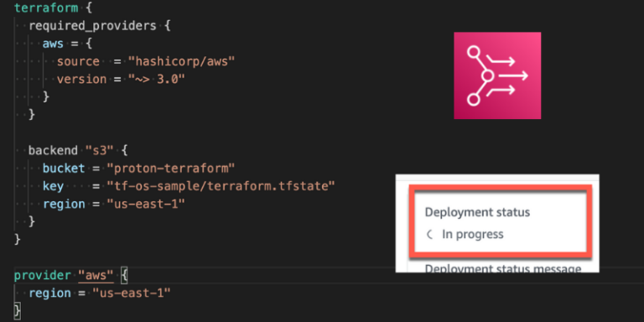Click the "hashicorp/aws" source string
The width and height of the screenshot is (644, 322).
coord(181,61)
